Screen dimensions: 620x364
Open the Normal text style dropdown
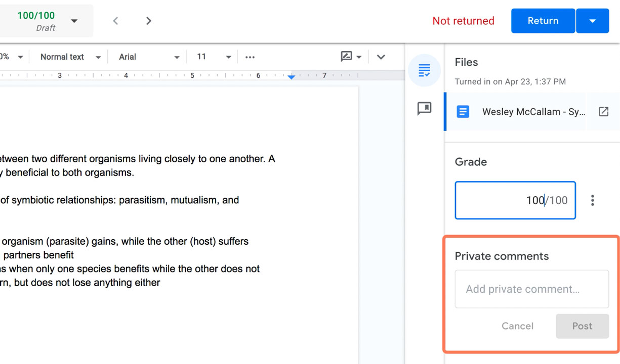[x=98, y=57]
